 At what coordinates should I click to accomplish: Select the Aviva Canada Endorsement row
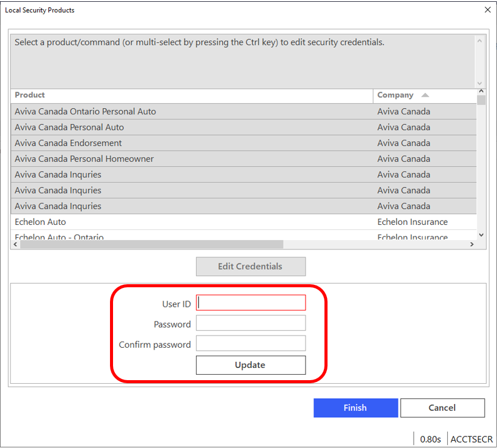pyautogui.click(x=244, y=143)
